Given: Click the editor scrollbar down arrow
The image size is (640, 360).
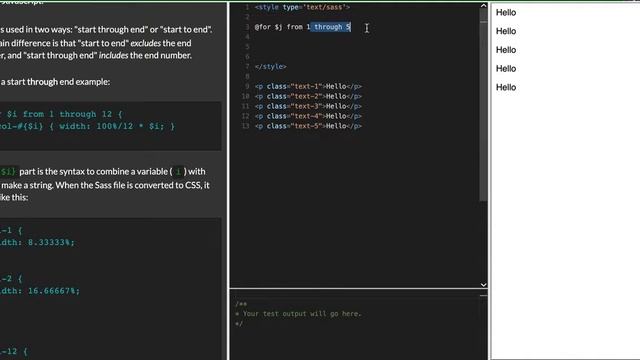Looking at the screenshot, I should pos(483,285).
